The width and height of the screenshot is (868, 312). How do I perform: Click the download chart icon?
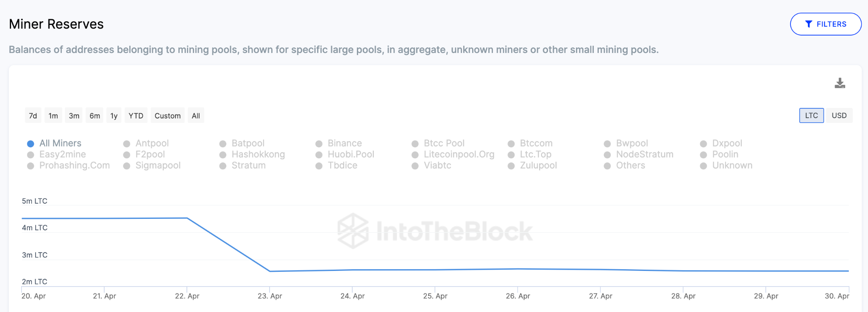click(x=840, y=83)
